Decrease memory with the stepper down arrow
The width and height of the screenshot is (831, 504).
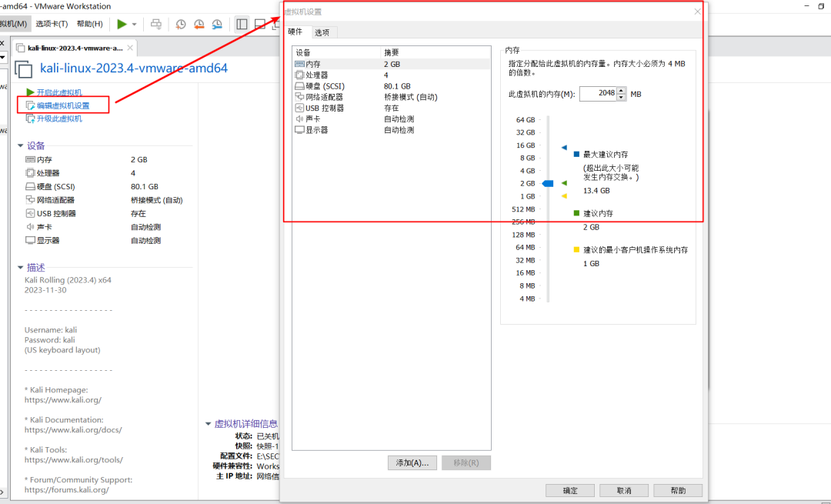pos(621,97)
